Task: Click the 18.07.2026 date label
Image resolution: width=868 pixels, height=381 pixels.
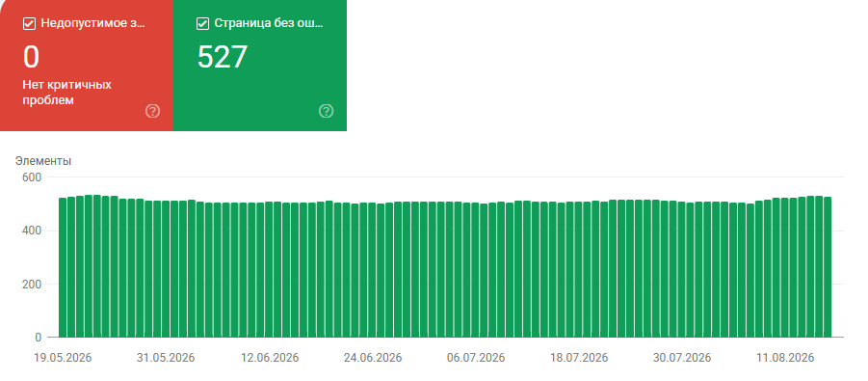Action: click(x=579, y=358)
